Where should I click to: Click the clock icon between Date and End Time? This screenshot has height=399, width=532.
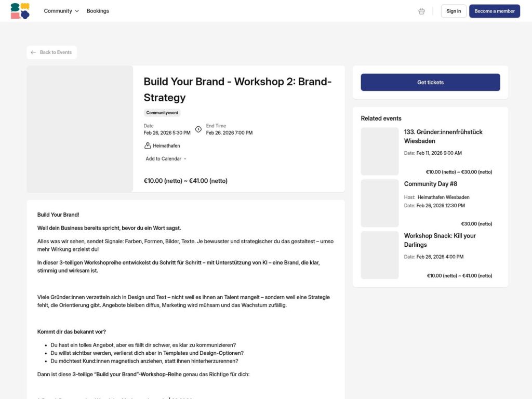198,129
